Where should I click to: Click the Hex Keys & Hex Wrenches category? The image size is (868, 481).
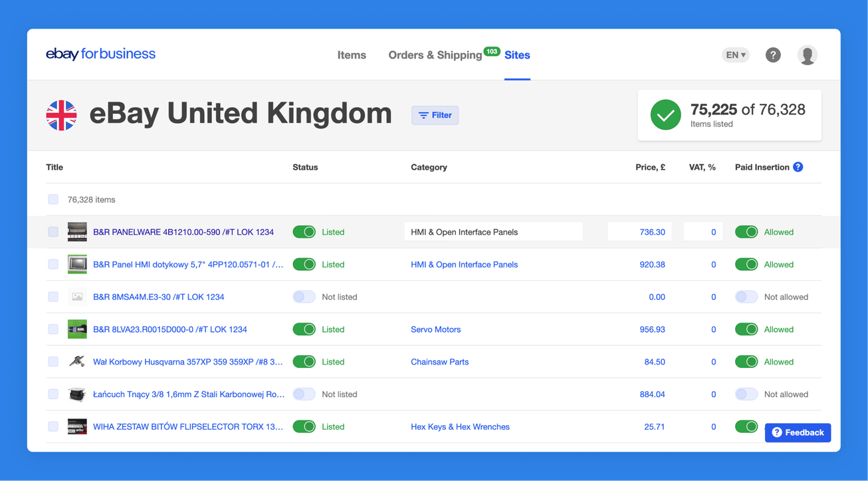tap(461, 426)
